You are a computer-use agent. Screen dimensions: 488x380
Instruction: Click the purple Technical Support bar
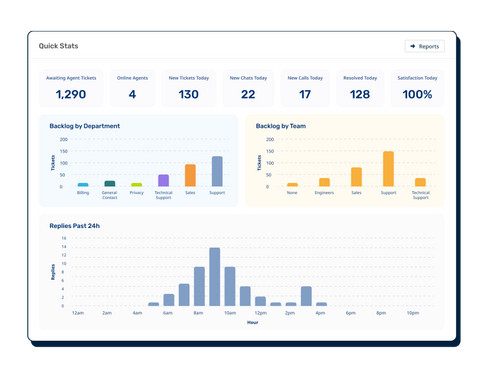click(x=163, y=180)
